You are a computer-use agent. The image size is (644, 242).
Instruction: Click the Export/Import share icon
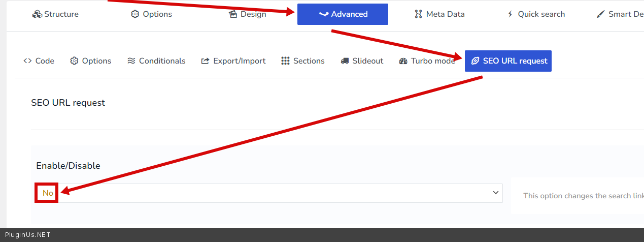pos(206,61)
